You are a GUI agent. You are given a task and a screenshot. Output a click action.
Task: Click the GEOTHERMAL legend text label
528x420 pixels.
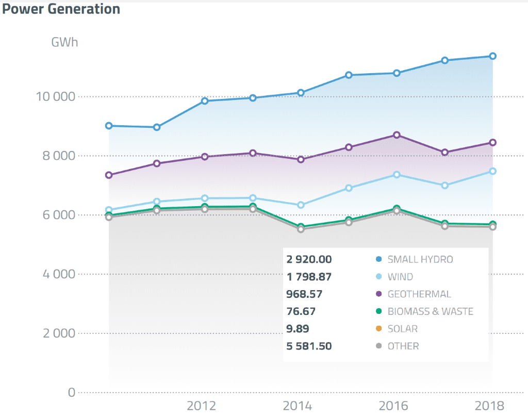point(420,294)
